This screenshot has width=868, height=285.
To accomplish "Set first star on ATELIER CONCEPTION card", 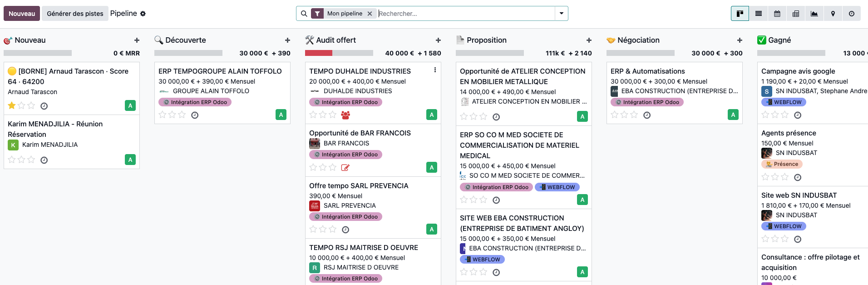I will pos(464,116).
